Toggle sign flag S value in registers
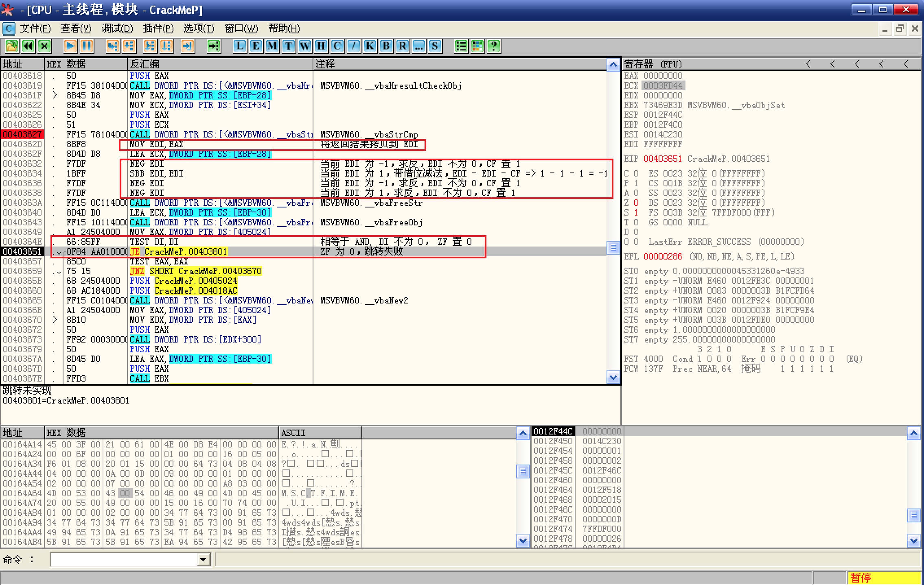 pos(636,213)
